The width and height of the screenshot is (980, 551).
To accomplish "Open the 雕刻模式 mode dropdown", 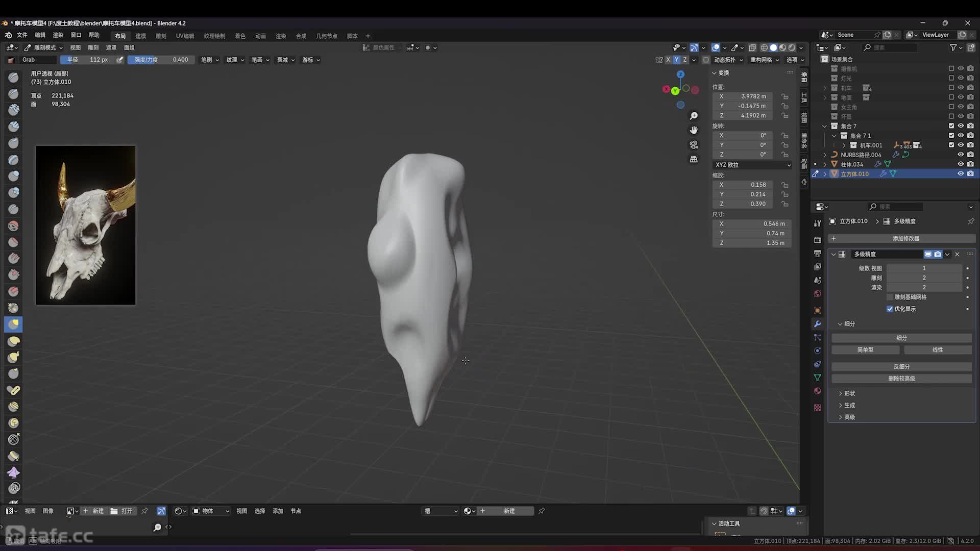I will click(43, 47).
